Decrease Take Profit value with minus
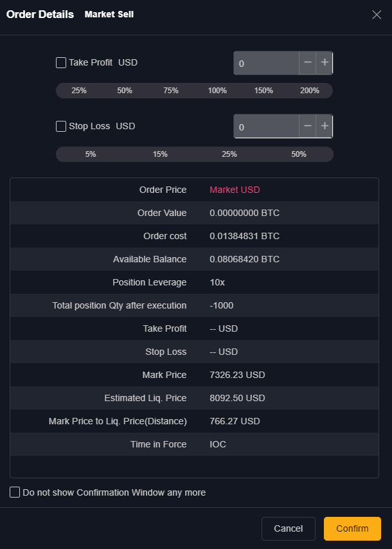The width and height of the screenshot is (392, 549). [308, 62]
